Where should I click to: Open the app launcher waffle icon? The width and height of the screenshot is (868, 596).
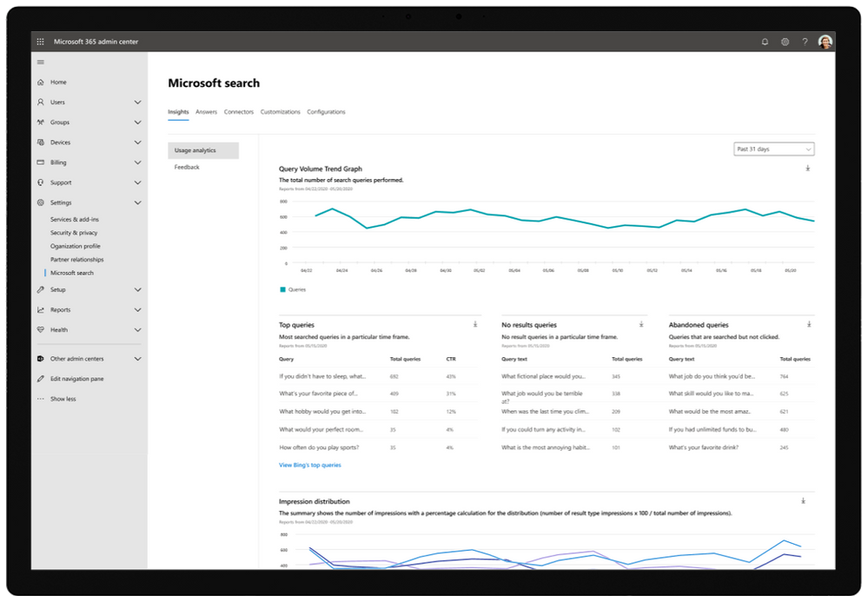(41, 42)
